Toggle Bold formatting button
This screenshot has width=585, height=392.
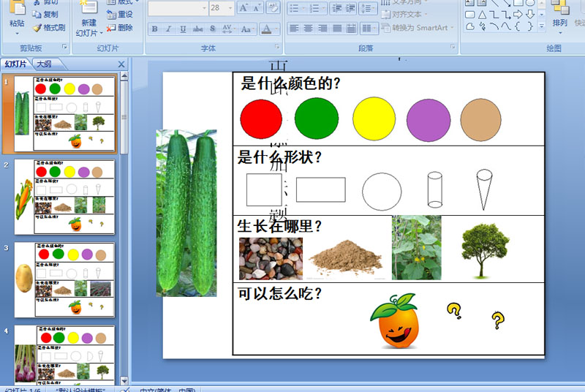(154, 29)
